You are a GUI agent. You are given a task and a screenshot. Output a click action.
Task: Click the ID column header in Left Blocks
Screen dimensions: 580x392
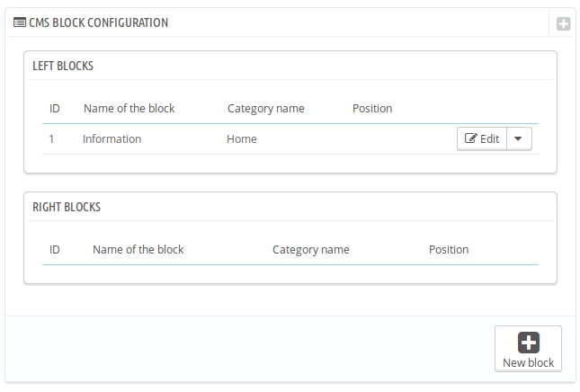point(55,109)
